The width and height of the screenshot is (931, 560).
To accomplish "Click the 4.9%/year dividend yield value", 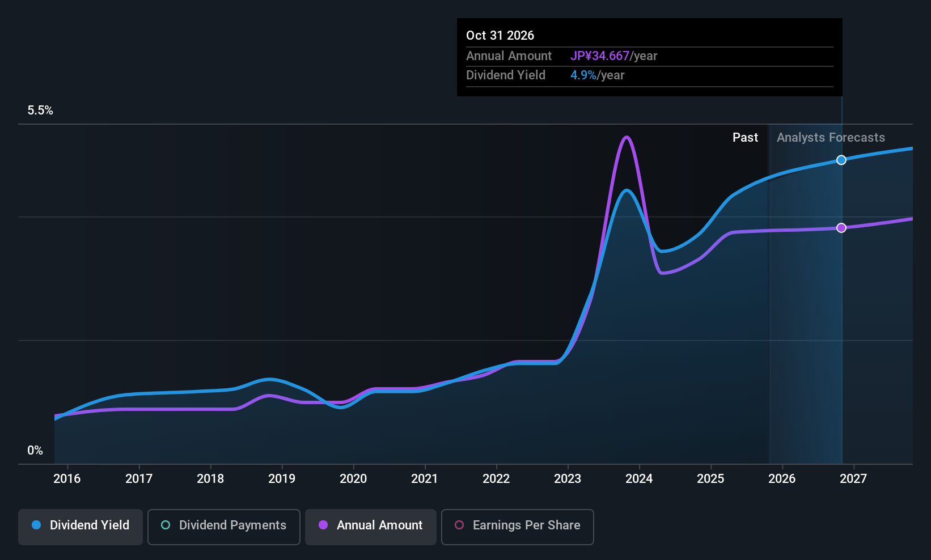I will click(597, 75).
